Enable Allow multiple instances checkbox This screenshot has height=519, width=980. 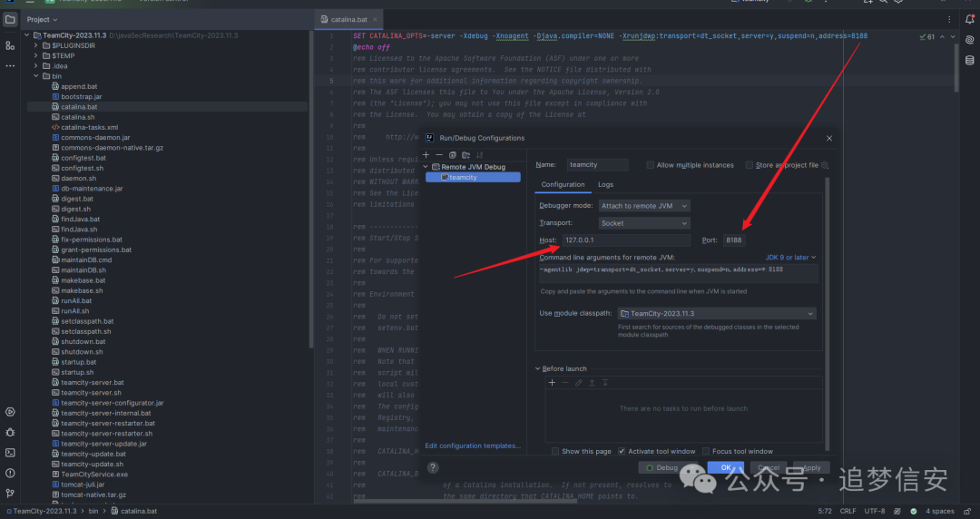[650, 165]
